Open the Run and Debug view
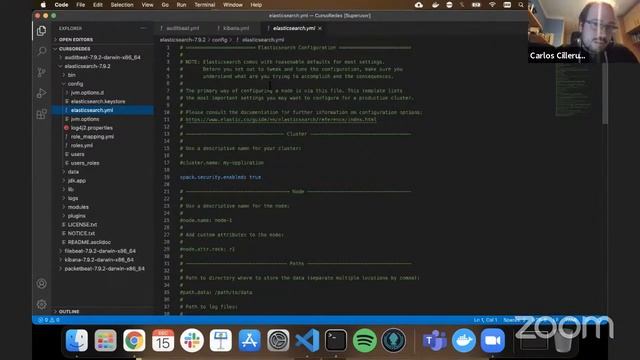 (41, 93)
